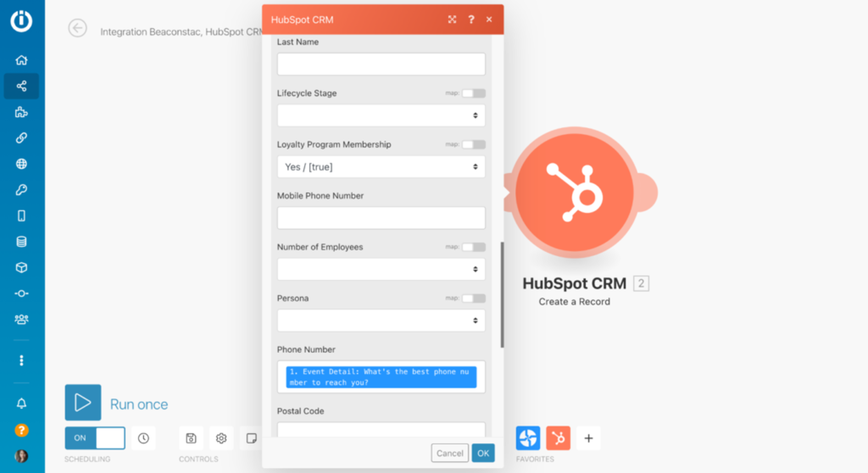868x473 pixels.
Task: Click the Templates puzzle piece icon
Action: tap(21, 112)
